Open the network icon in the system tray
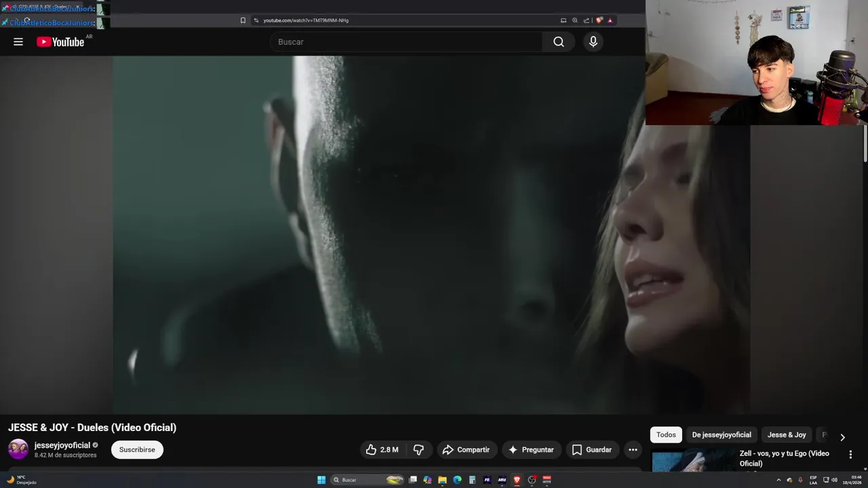Image resolution: width=868 pixels, height=488 pixels. coord(826,480)
